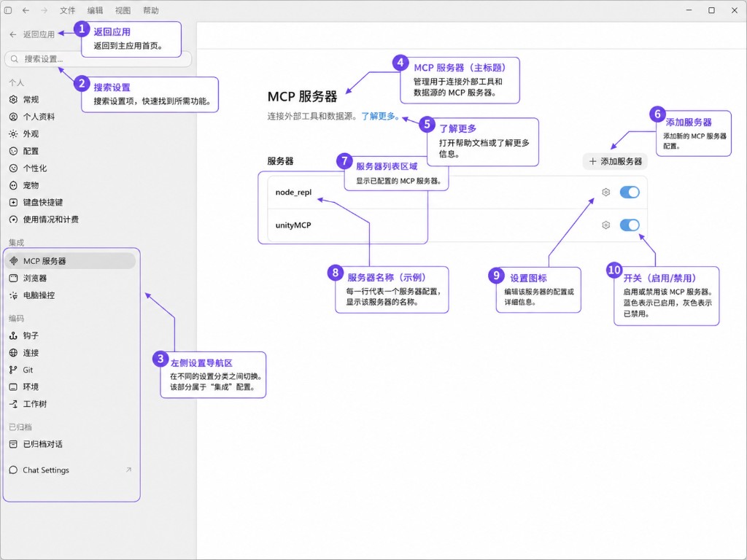Click the sidebar panel toggle icon
This screenshot has height=560, width=747.
(8, 10)
